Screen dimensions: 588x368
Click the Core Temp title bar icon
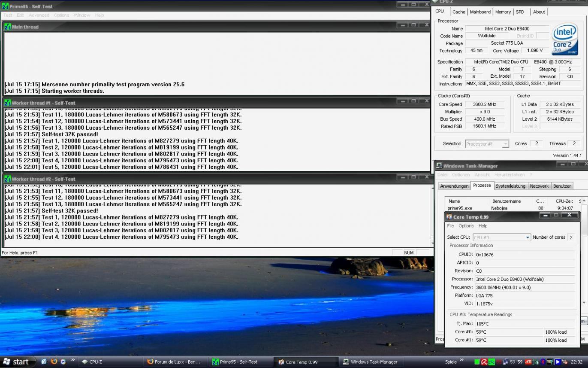(x=449, y=217)
